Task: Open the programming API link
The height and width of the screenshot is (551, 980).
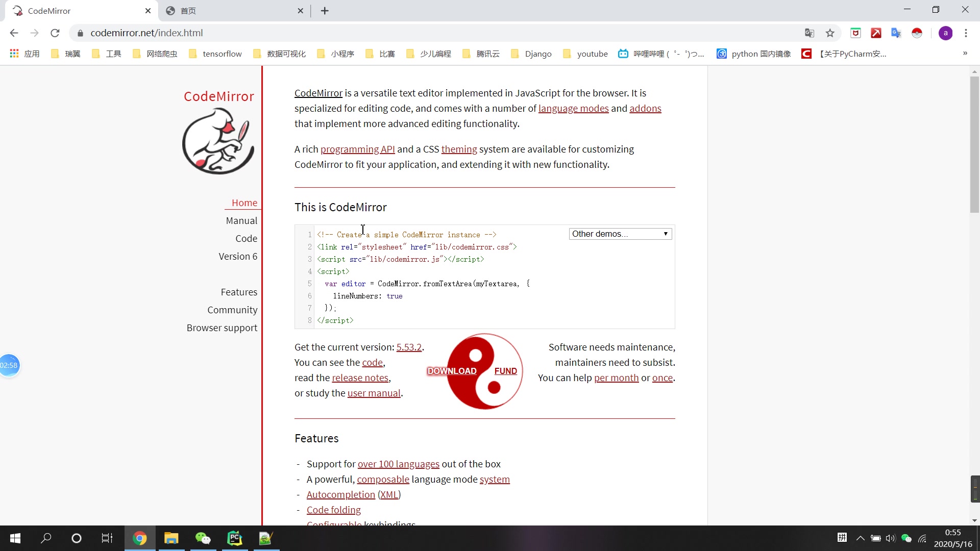Action: (x=357, y=149)
